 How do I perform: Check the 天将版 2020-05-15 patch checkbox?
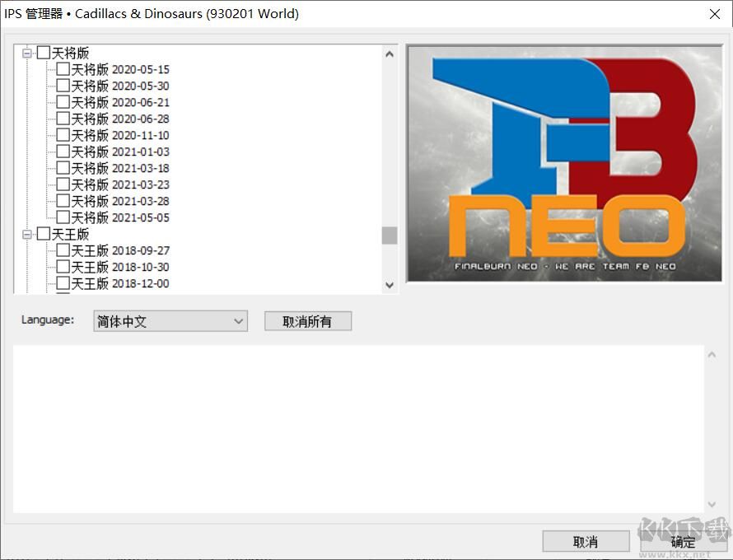coord(63,69)
